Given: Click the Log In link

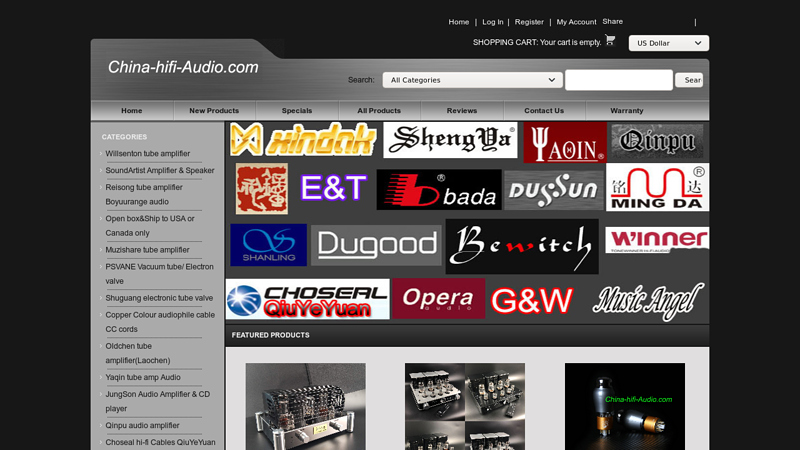Looking at the screenshot, I should [493, 22].
